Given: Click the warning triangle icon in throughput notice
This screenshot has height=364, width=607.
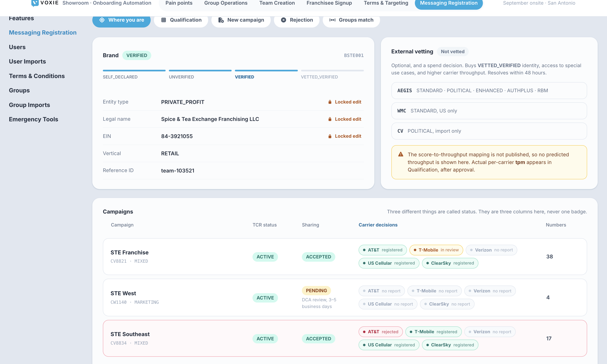Looking at the screenshot, I should coord(400,154).
